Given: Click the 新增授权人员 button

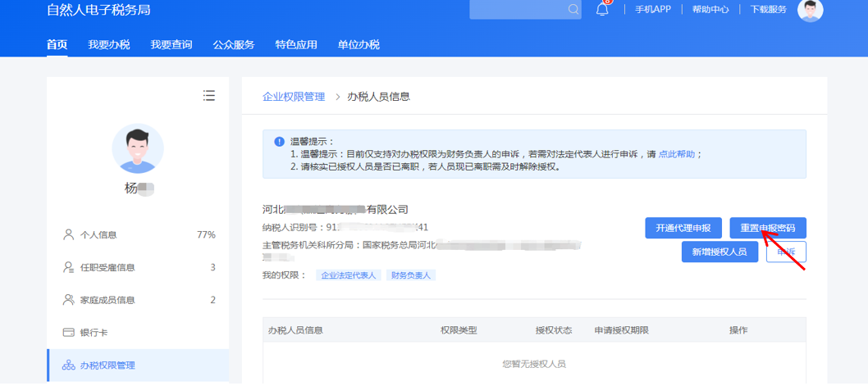Looking at the screenshot, I should click(720, 252).
